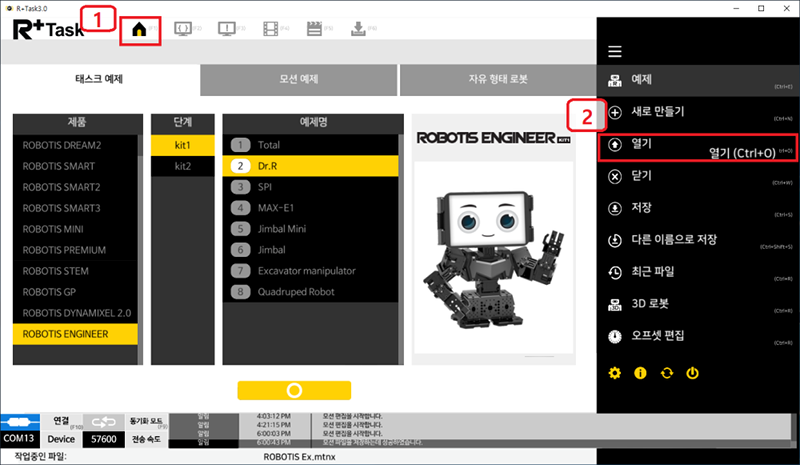
Task: Click the yellow power icon
Action: click(x=691, y=373)
